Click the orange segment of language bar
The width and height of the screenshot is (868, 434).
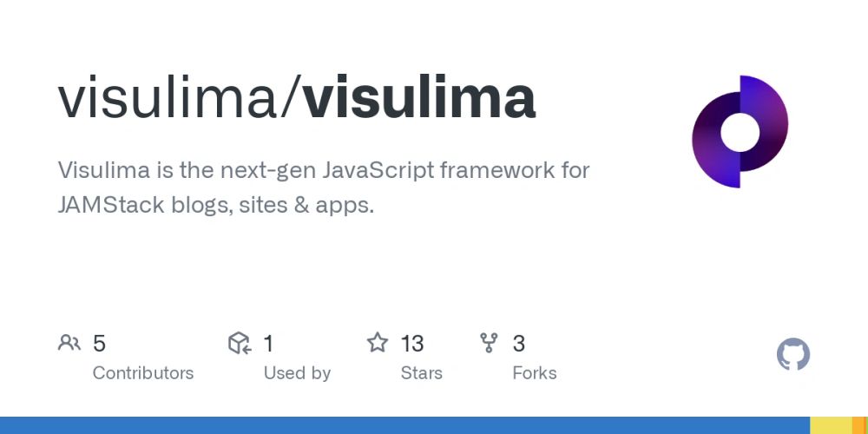(x=860, y=425)
